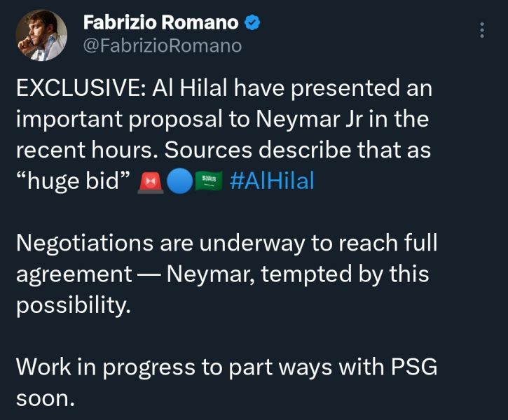Open the @FabrizioRomano handle link
Screen dimensions: 508x420
point(163,46)
